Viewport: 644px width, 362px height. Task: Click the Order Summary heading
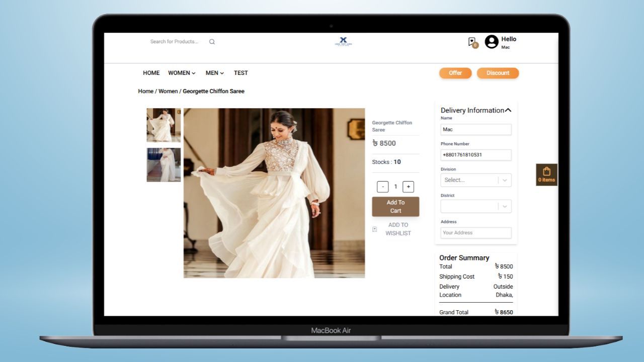tap(464, 257)
